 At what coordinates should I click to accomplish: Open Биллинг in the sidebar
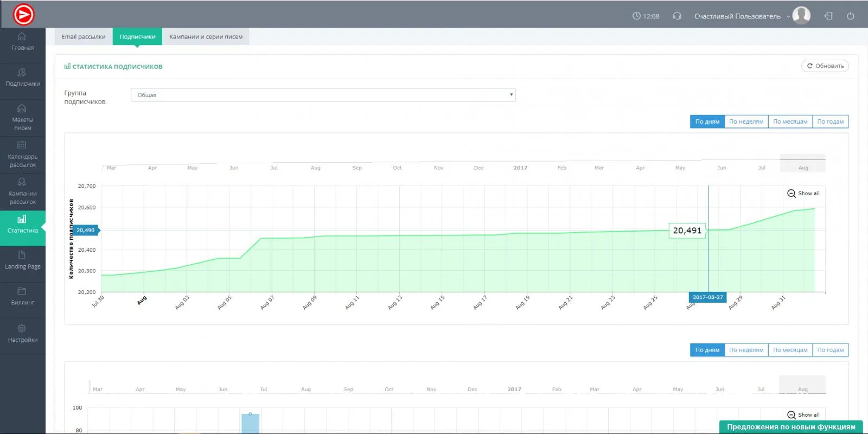pyautogui.click(x=22, y=296)
